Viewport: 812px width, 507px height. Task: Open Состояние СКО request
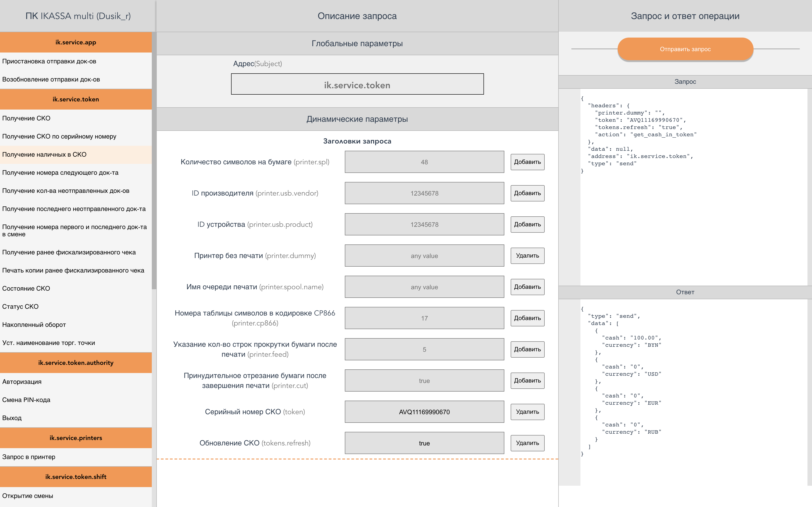[26, 288]
